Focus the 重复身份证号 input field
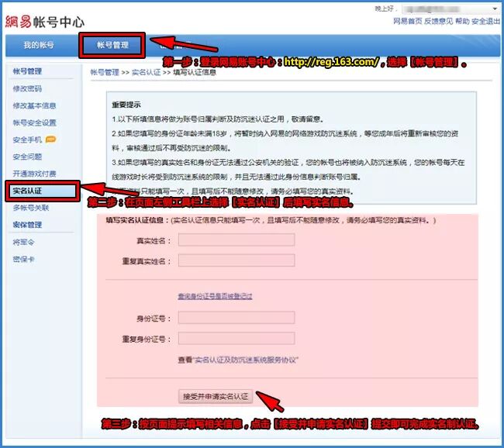The image size is (504, 448). (236, 339)
